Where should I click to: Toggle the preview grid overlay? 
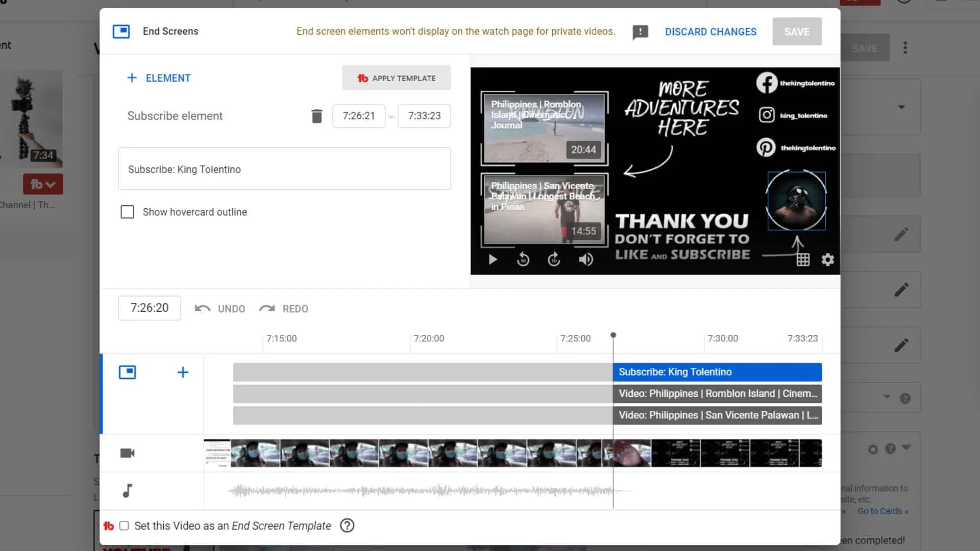point(803,260)
